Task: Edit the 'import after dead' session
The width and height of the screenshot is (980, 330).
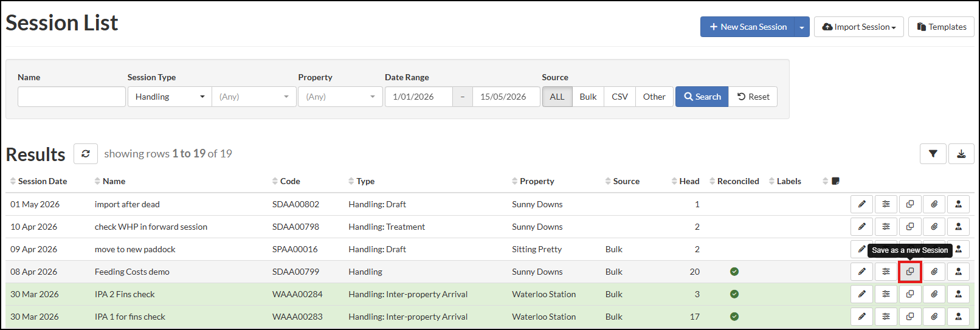Action: click(x=861, y=204)
